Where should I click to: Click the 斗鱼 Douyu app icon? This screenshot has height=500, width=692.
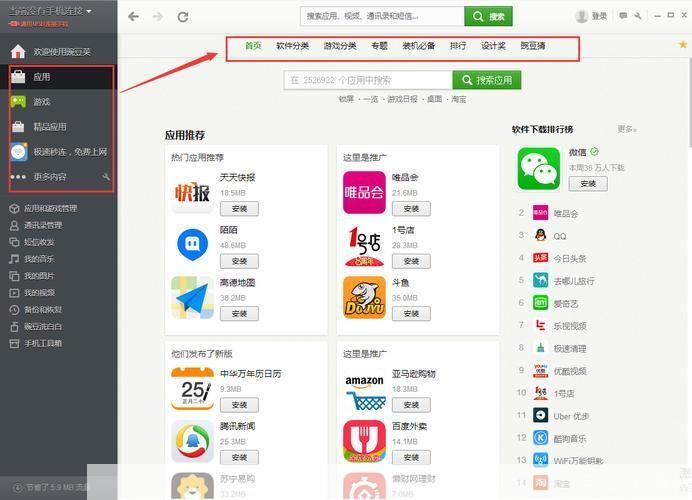365,298
